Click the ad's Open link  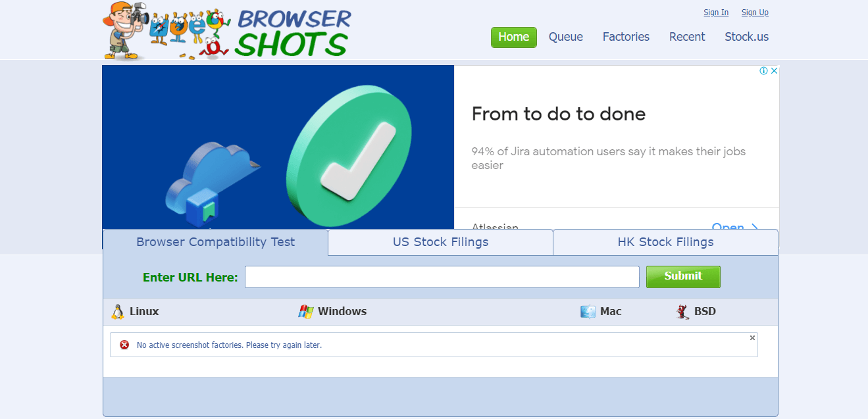pos(735,228)
